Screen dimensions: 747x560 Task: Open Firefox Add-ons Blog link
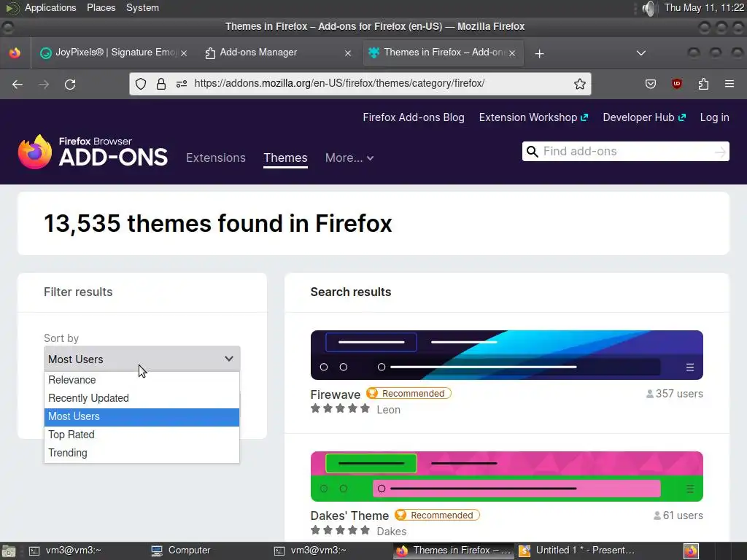(x=414, y=117)
